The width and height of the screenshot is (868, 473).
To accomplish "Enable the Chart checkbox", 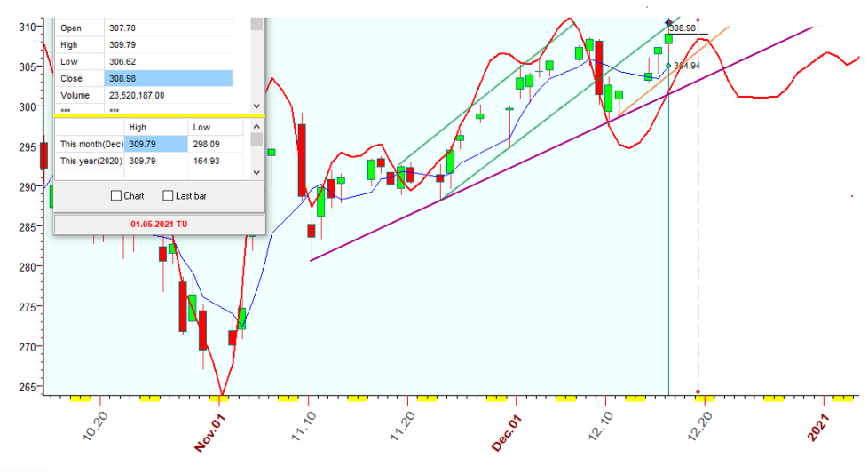I will (115, 196).
